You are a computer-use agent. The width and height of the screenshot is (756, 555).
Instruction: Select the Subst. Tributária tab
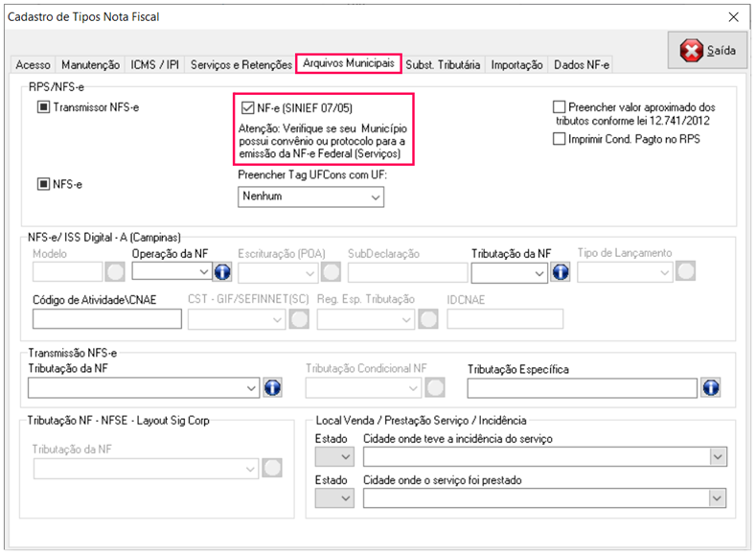(443, 65)
